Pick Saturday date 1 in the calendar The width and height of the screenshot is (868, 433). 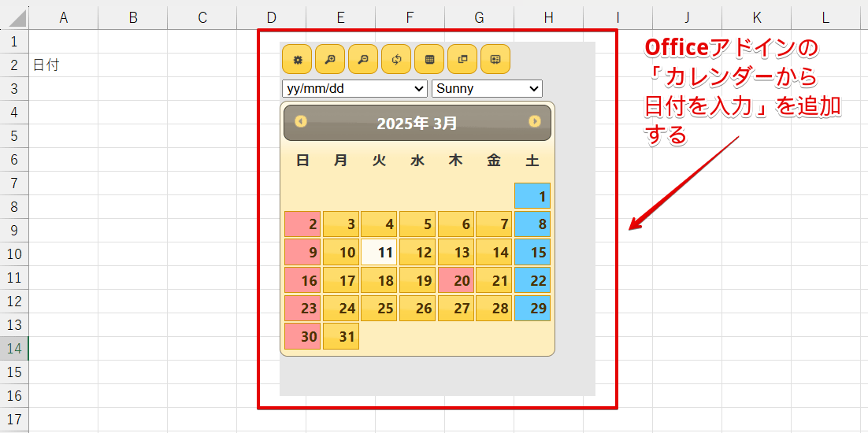tap(532, 196)
